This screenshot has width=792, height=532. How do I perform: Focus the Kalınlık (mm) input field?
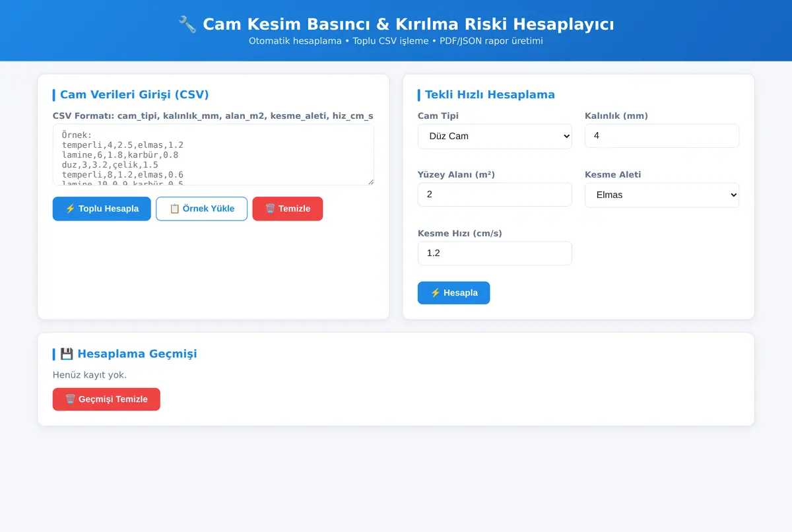click(662, 136)
